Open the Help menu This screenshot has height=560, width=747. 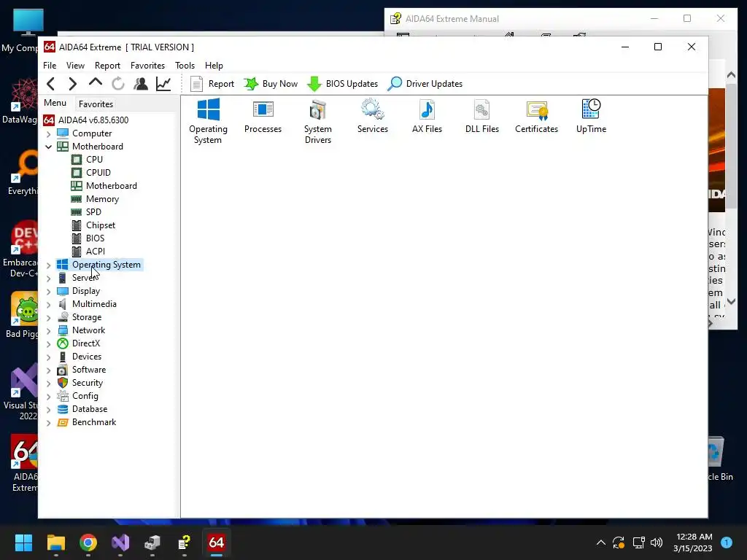pos(214,65)
